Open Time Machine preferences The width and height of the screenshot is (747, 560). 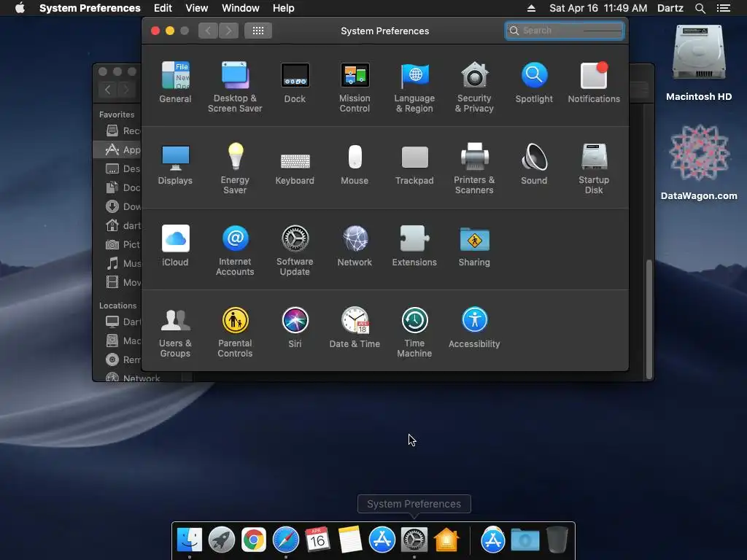click(414, 332)
